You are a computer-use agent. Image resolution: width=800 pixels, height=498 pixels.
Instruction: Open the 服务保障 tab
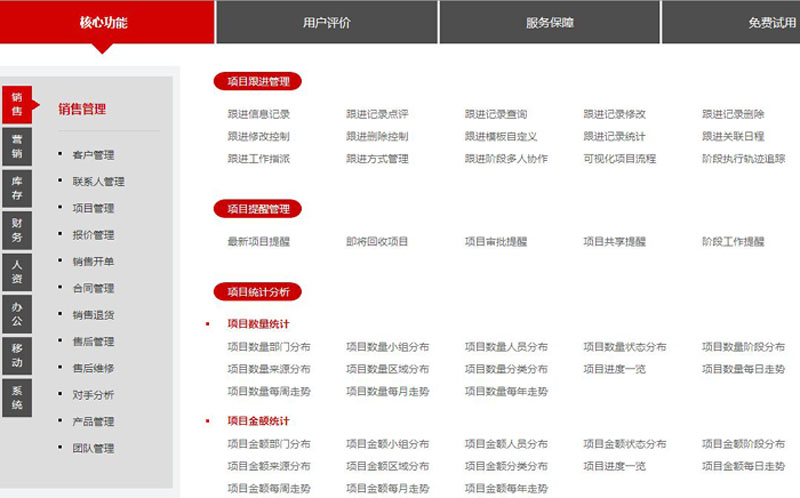tap(549, 22)
